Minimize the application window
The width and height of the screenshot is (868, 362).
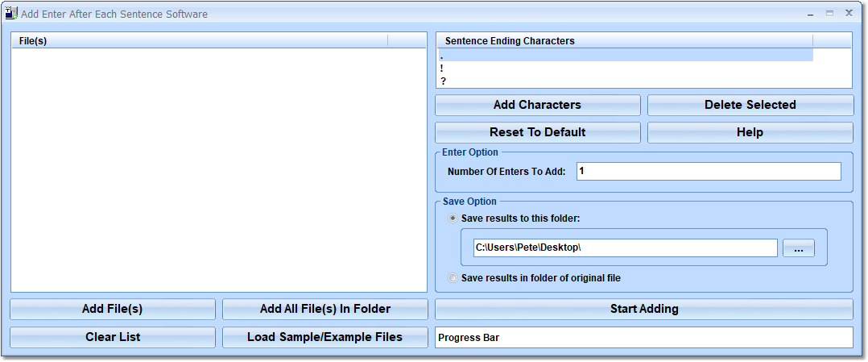(x=810, y=14)
